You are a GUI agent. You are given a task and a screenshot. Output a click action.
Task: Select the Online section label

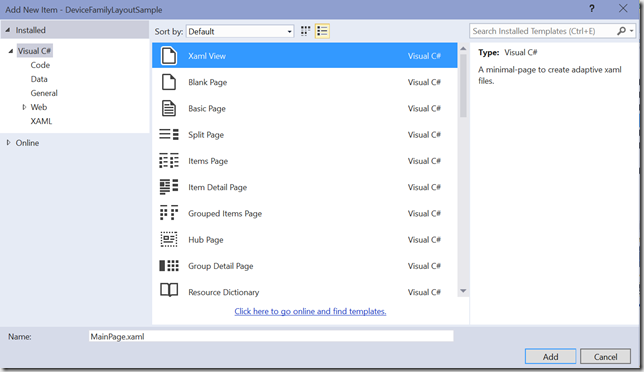tap(27, 143)
